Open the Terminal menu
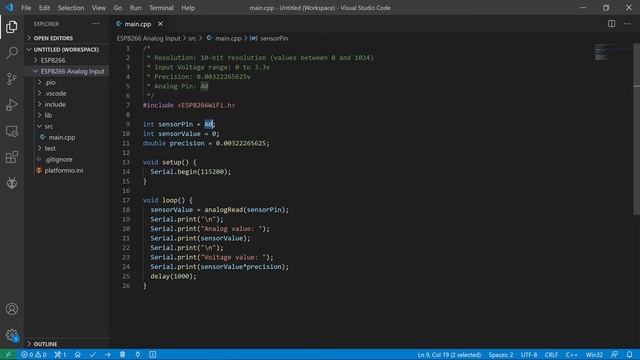The image size is (640, 360). pyautogui.click(x=161, y=8)
